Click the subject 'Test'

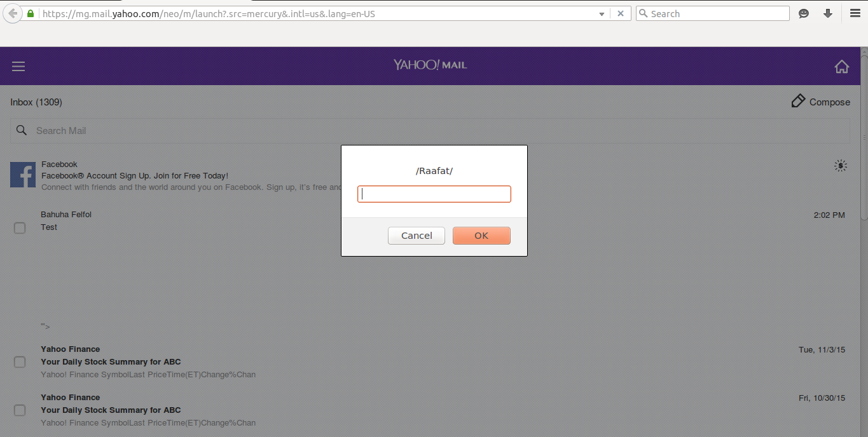(x=49, y=227)
